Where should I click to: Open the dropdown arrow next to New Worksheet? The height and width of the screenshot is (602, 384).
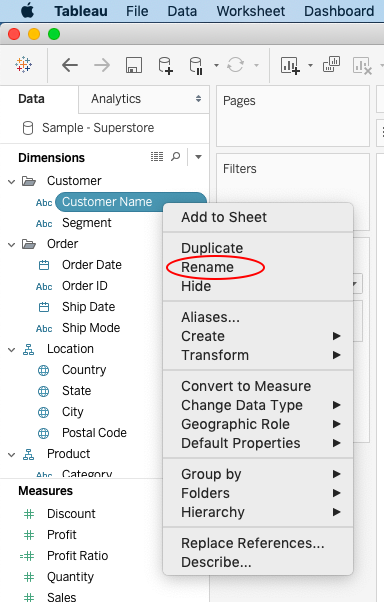click(x=310, y=65)
